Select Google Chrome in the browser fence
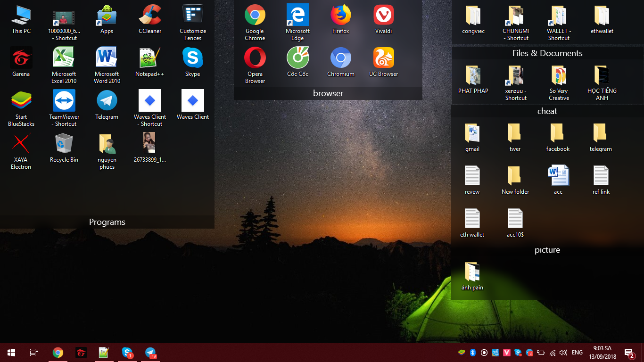 coord(255,23)
